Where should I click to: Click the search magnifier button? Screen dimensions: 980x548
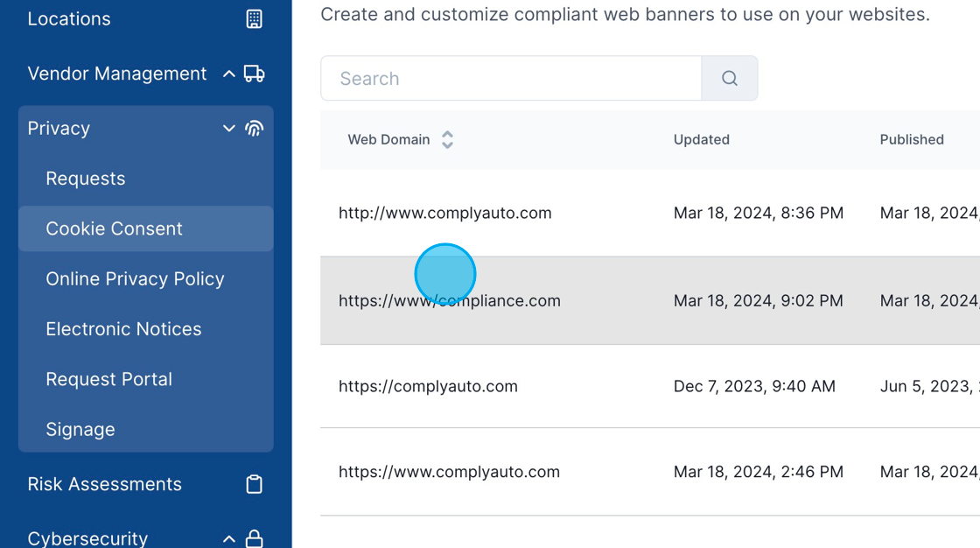pyautogui.click(x=730, y=78)
